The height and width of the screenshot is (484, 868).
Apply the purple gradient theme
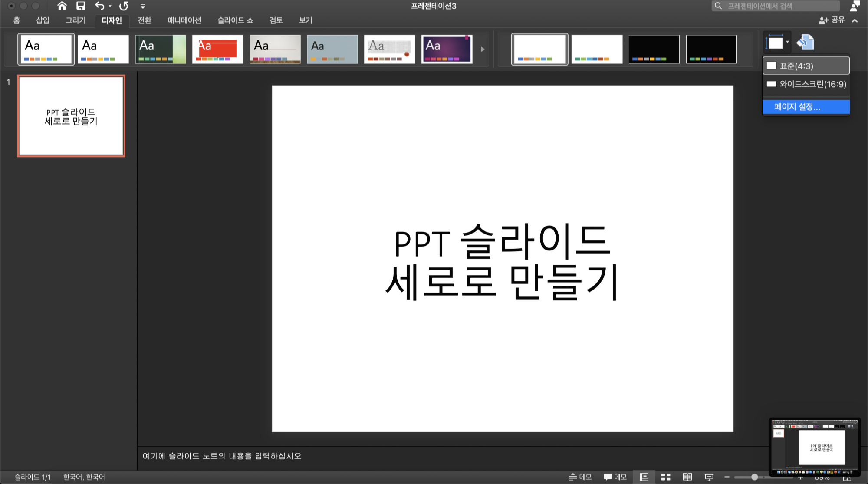[x=447, y=49]
